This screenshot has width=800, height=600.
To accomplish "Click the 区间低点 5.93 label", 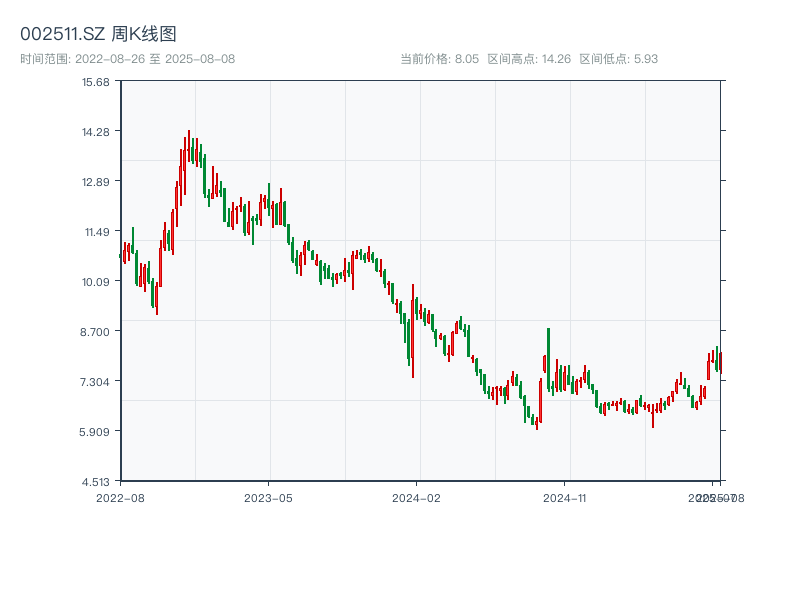I will pos(619,59).
